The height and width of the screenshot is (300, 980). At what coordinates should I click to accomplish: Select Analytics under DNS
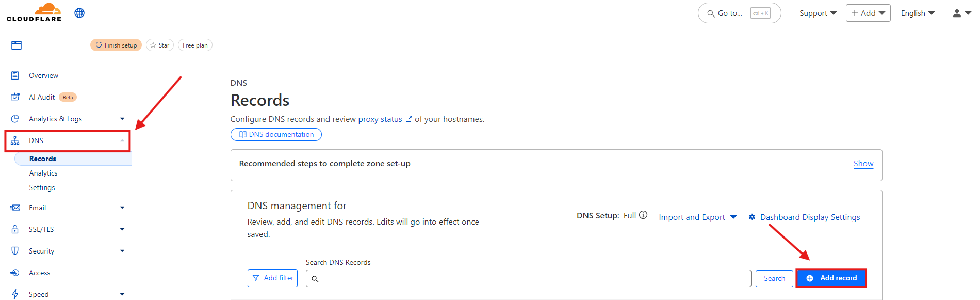coord(43,173)
